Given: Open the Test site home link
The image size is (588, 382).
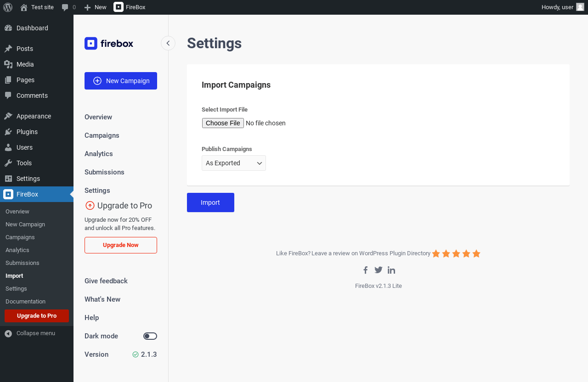Looking at the screenshot, I should 37,7.
